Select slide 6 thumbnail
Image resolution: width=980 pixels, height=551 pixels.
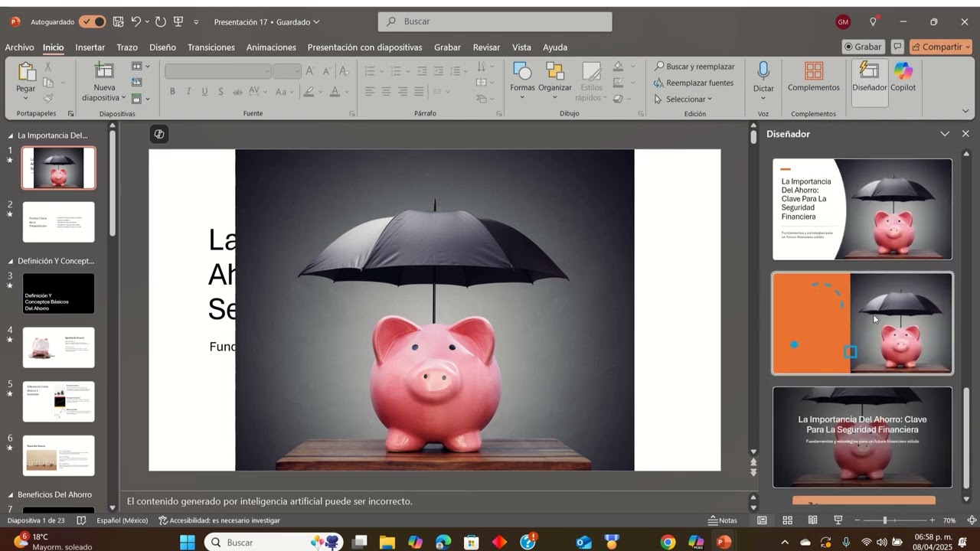[x=59, y=455]
